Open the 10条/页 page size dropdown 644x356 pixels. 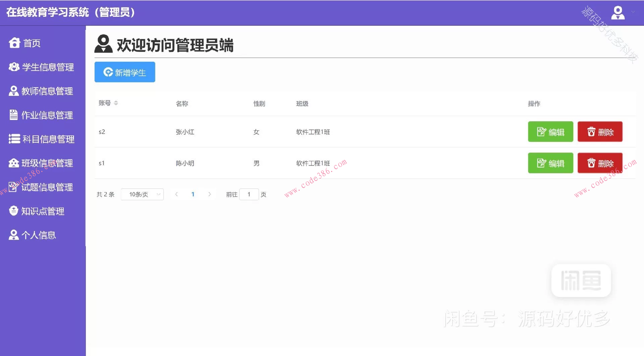point(142,194)
